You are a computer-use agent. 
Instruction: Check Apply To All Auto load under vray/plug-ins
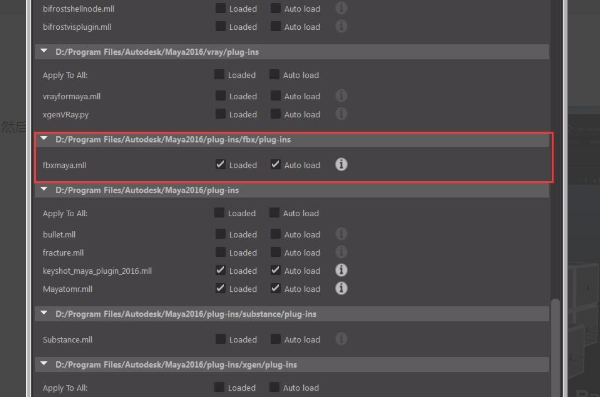(274, 74)
